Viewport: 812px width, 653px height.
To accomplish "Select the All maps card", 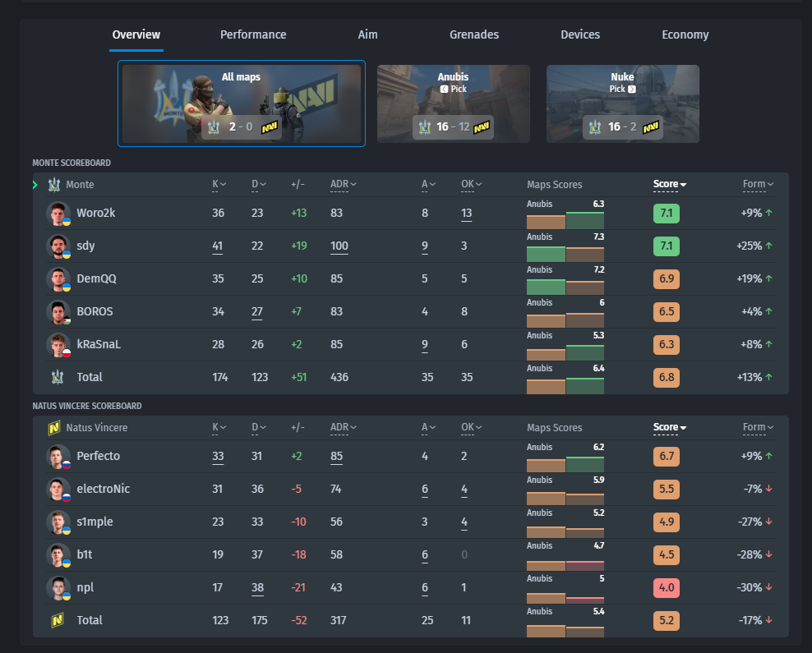I will click(242, 103).
